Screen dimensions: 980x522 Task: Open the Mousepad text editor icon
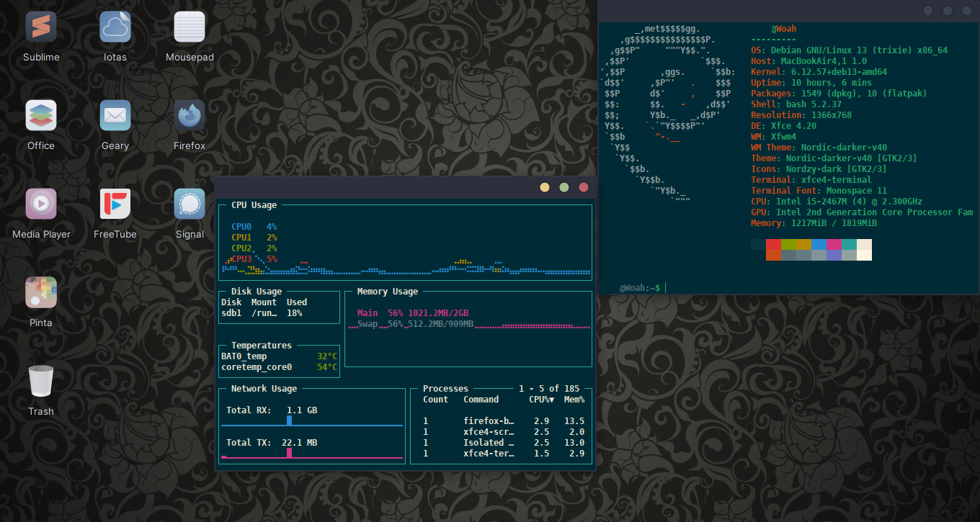point(190,27)
